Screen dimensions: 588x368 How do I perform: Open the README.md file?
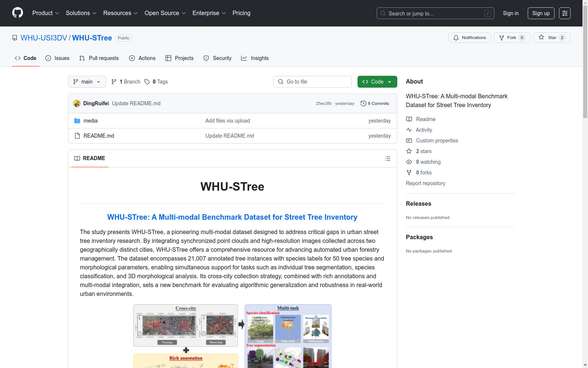99,136
